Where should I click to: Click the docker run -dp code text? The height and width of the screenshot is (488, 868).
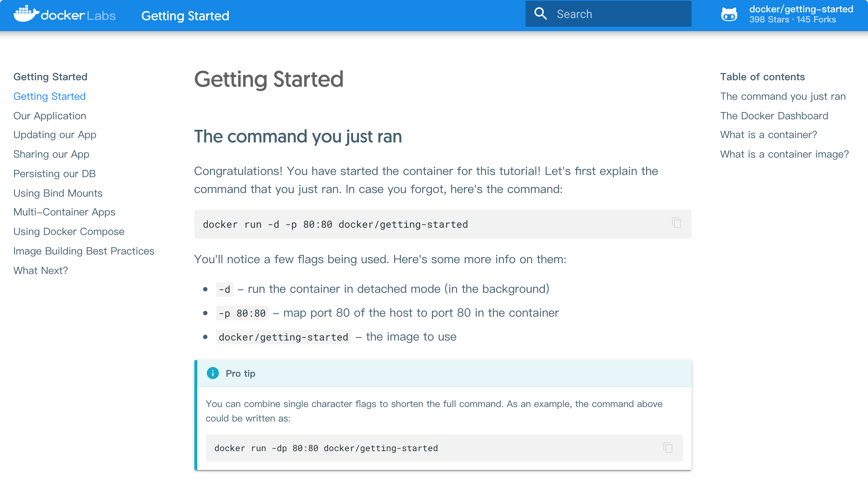(x=326, y=448)
